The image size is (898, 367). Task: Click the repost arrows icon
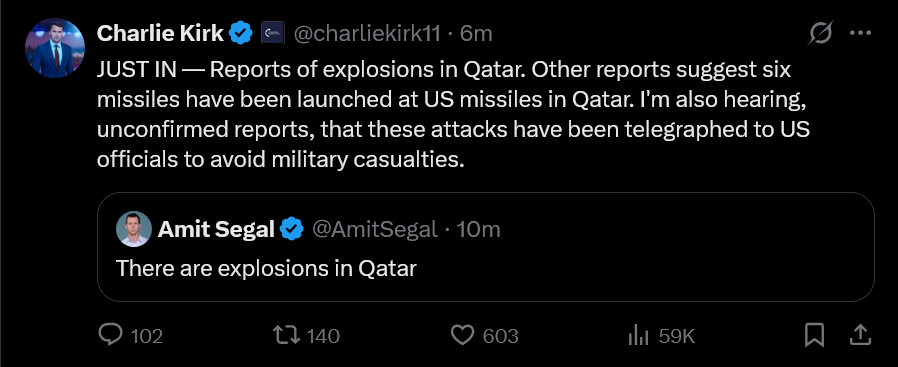pyautogui.click(x=286, y=336)
